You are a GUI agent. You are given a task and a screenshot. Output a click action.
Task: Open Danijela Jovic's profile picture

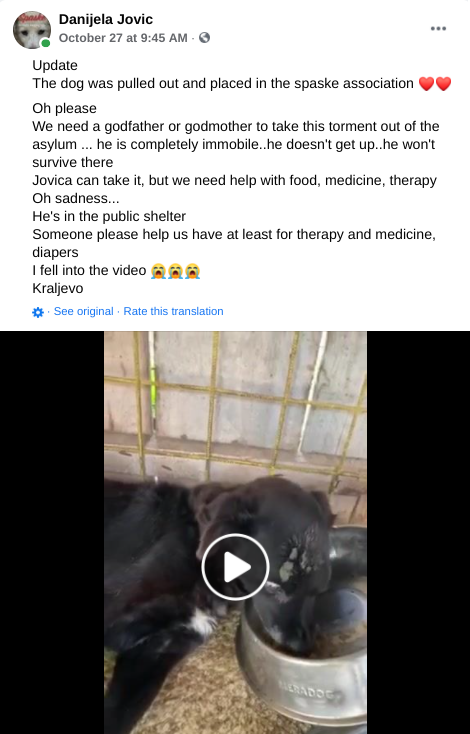click(x=32, y=30)
